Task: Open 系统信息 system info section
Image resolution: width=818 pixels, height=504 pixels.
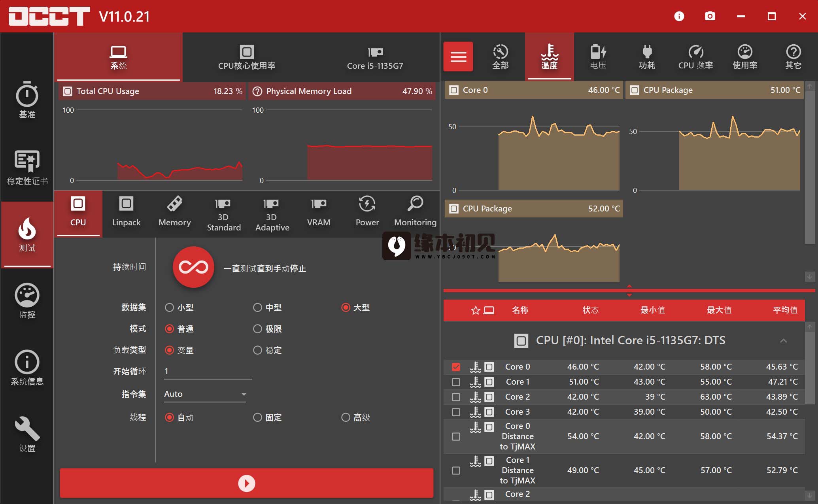Action: 27,368
